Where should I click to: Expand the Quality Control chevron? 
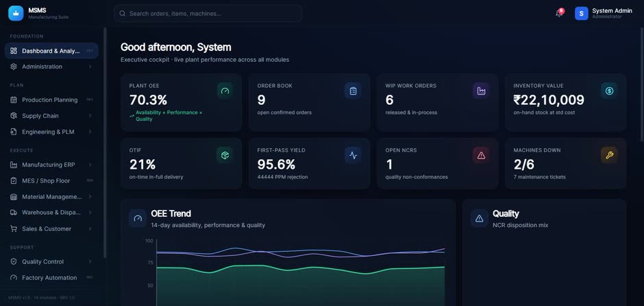[90, 261]
